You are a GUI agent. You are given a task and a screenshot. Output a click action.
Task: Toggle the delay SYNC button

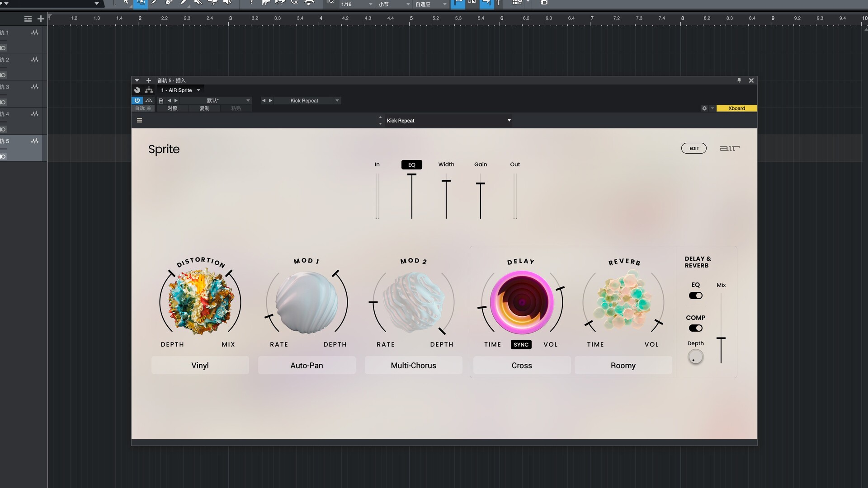click(x=521, y=345)
